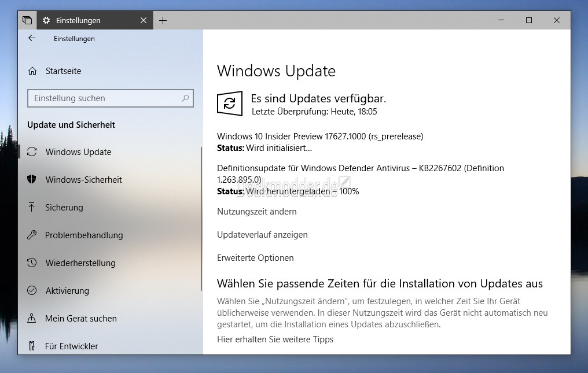
Task: Click the Mein Gerät suchen person icon
Action: tap(32, 318)
